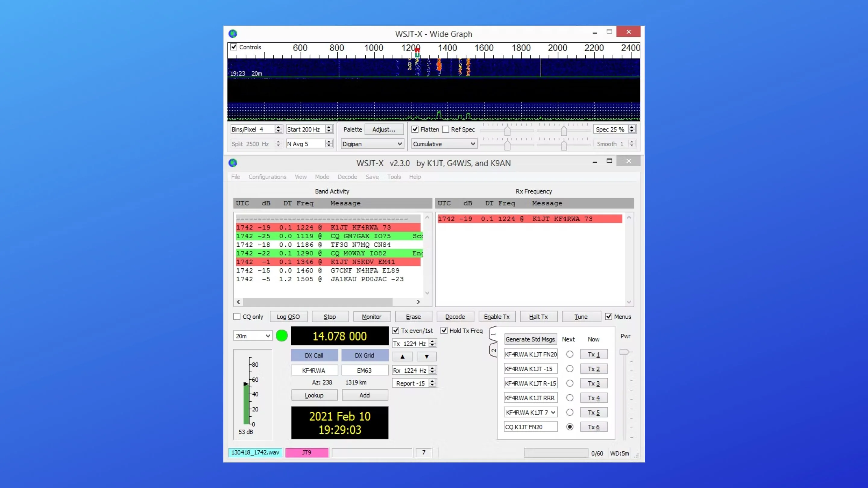Select message tab 2 bracket
The width and height of the screenshot is (868, 488).
pos(493,350)
